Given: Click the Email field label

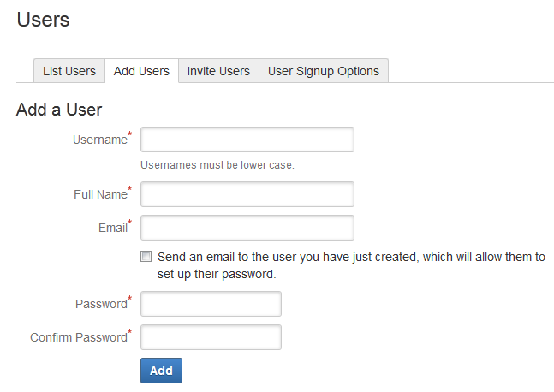Looking at the screenshot, I should (112, 229).
